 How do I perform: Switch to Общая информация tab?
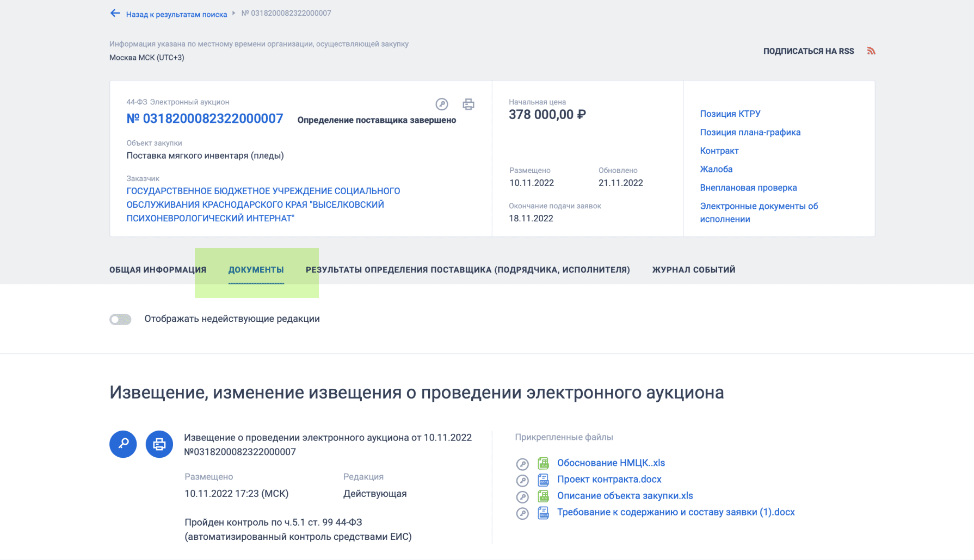[158, 270]
